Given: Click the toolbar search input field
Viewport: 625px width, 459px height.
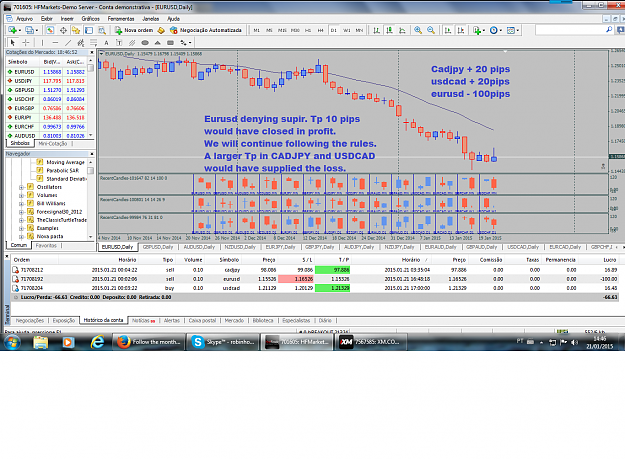Looking at the screenshot, I should point(573,30).
